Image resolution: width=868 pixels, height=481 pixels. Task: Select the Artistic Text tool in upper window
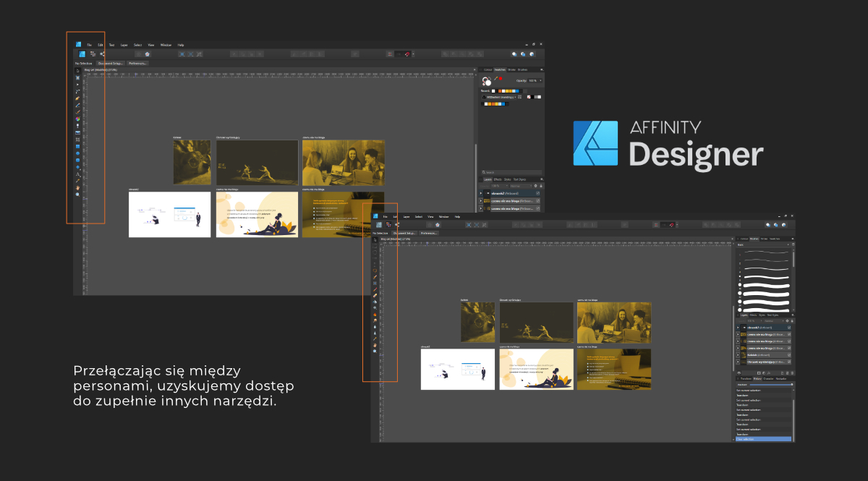pyautogui.click(x=77, y=174)
